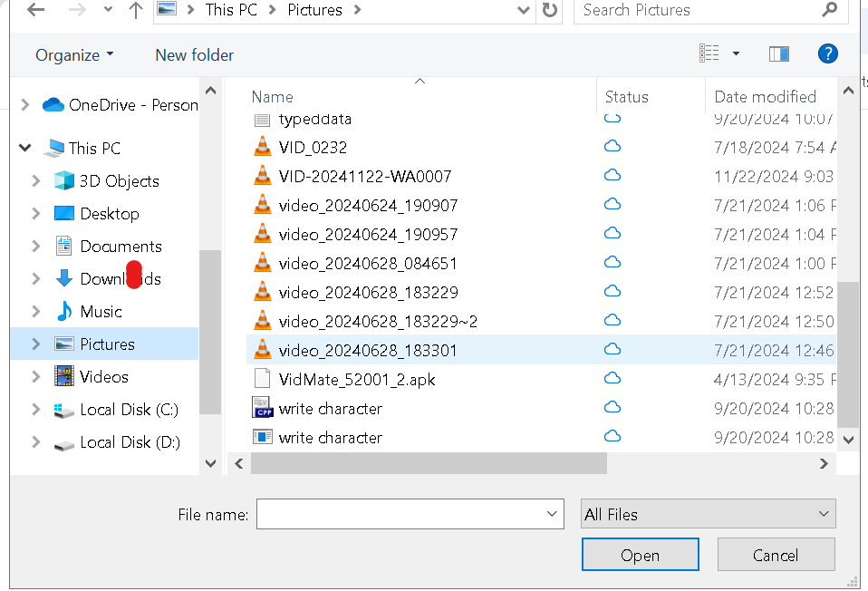Click the Open button
The width and height of the screenshot is (868, 591).
[640, 555]
